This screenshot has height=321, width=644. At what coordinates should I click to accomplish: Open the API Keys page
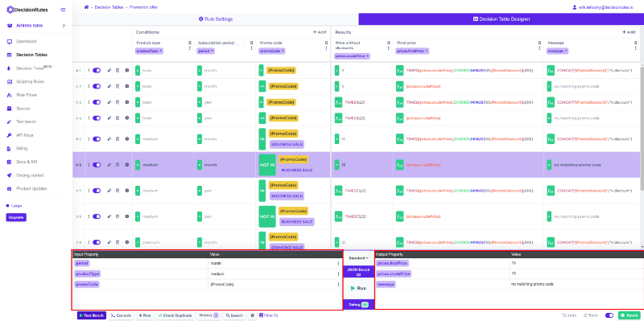[25, 135]
